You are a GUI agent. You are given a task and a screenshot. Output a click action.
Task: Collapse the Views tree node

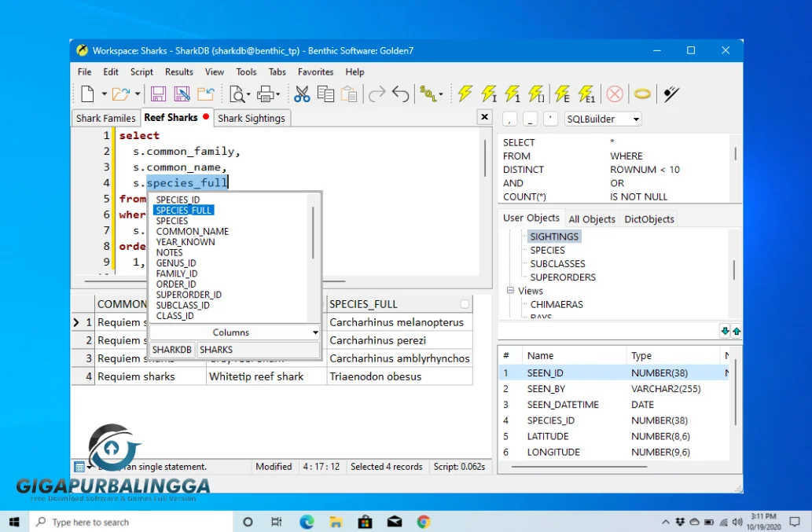[x=510, y=291]
